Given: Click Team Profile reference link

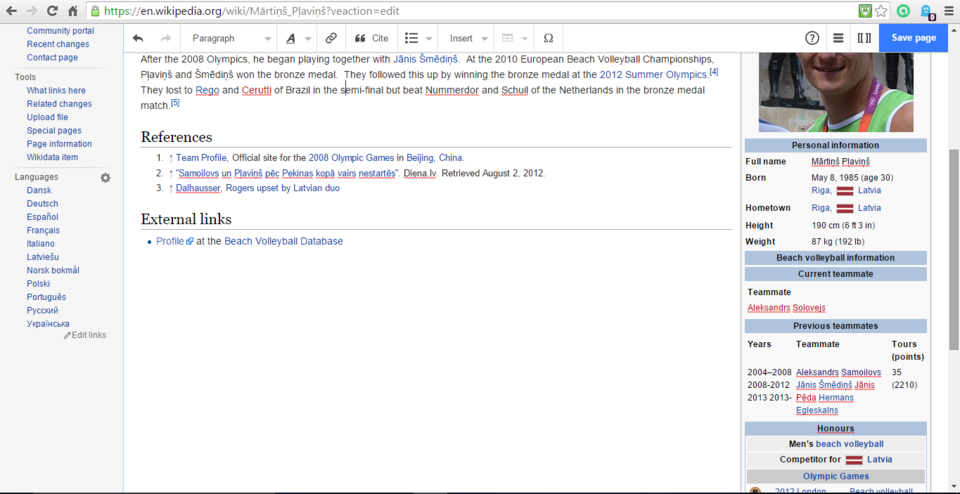Looking at the screenshot, I should pyautogui.click(x=201, y=157).
